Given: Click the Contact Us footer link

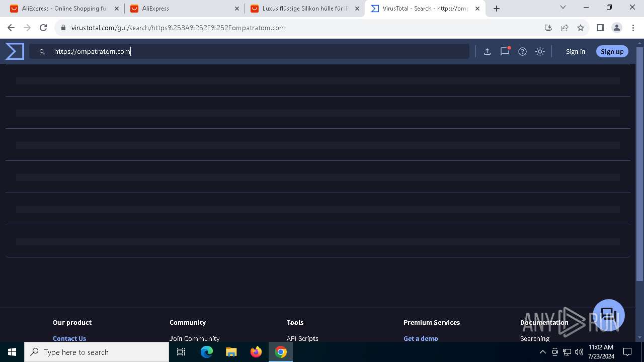Looking at the screenshot, I should [x=69, y=338].
